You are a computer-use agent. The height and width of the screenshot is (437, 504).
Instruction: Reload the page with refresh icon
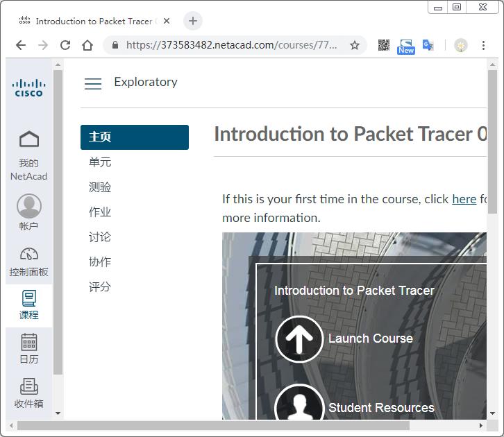[65, 45]
